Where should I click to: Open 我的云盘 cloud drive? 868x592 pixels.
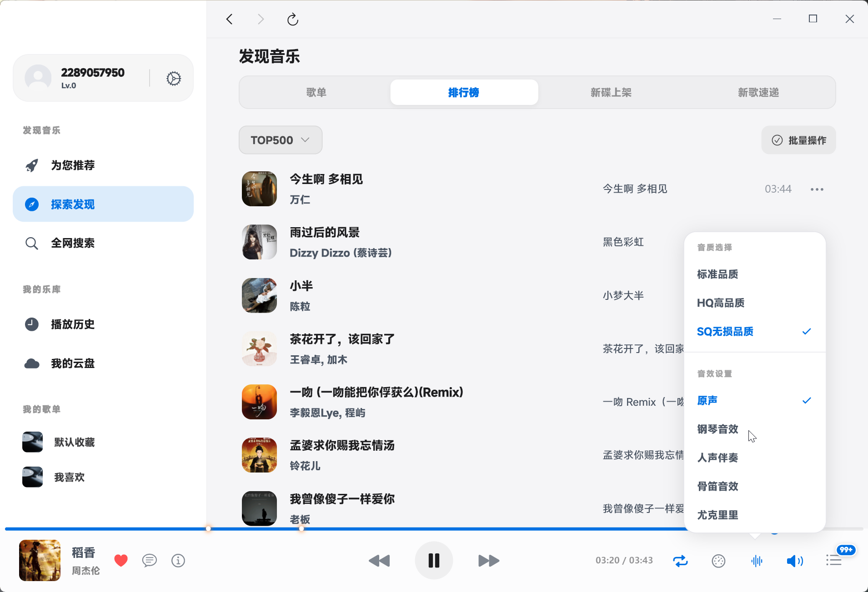73,363
